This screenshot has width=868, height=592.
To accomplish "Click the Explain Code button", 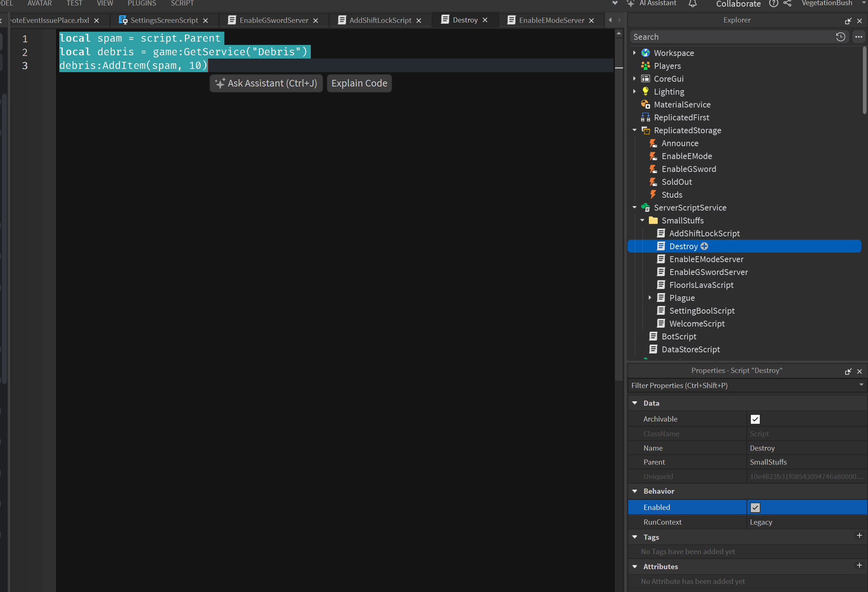I will [359, 83].
